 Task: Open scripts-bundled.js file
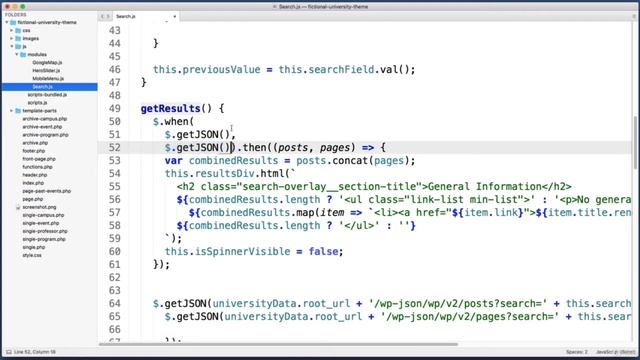coord(47,95)
